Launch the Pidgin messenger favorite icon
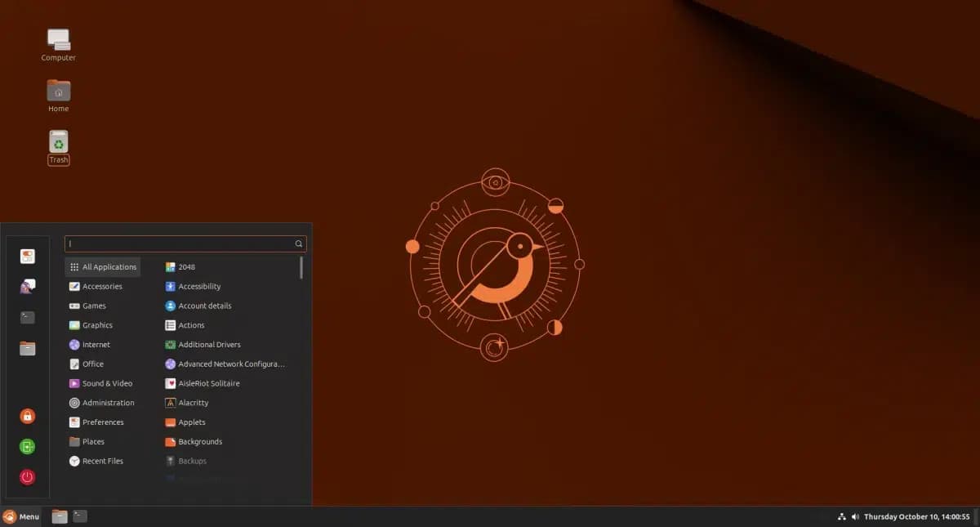Screen dimensions: 980x527 tap(28, 286)
